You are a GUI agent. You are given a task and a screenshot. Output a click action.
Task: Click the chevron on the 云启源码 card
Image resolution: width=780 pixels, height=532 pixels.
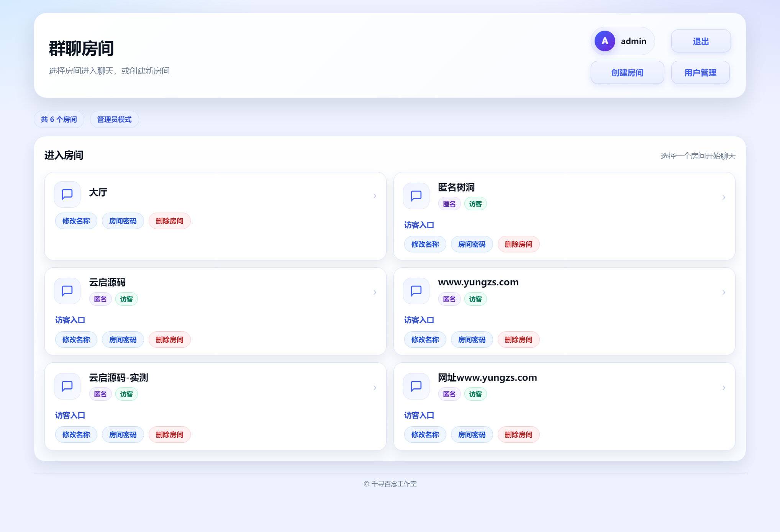click(x=375, y=292)
